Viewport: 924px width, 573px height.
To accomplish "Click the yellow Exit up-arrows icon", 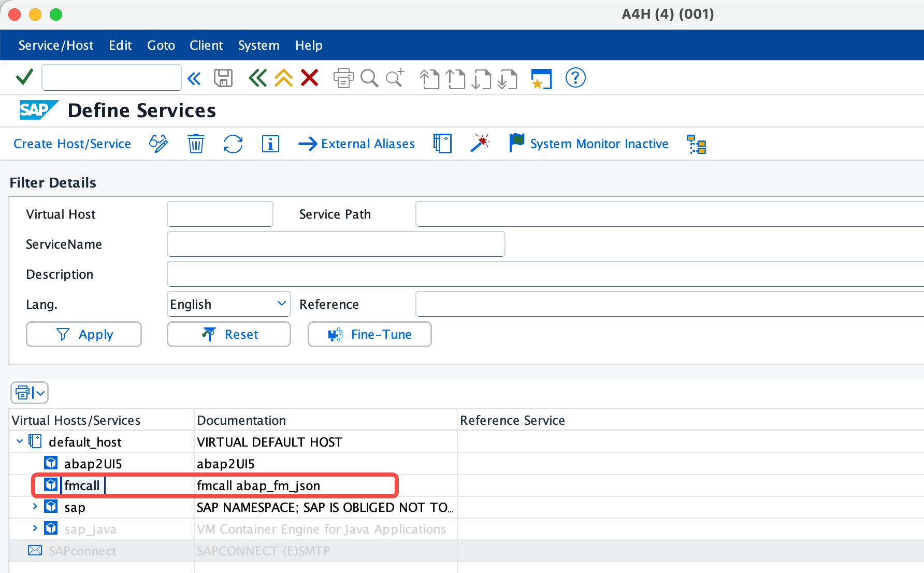I will point(284,78).
